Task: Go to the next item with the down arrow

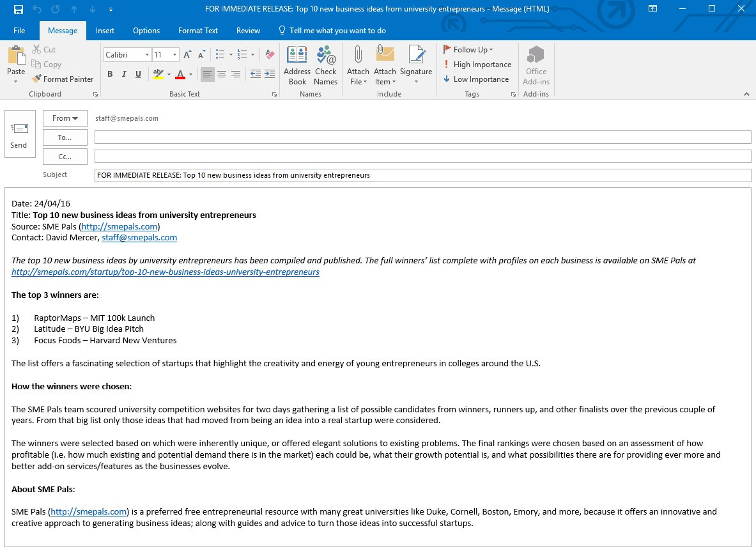Action: [92, 9]
